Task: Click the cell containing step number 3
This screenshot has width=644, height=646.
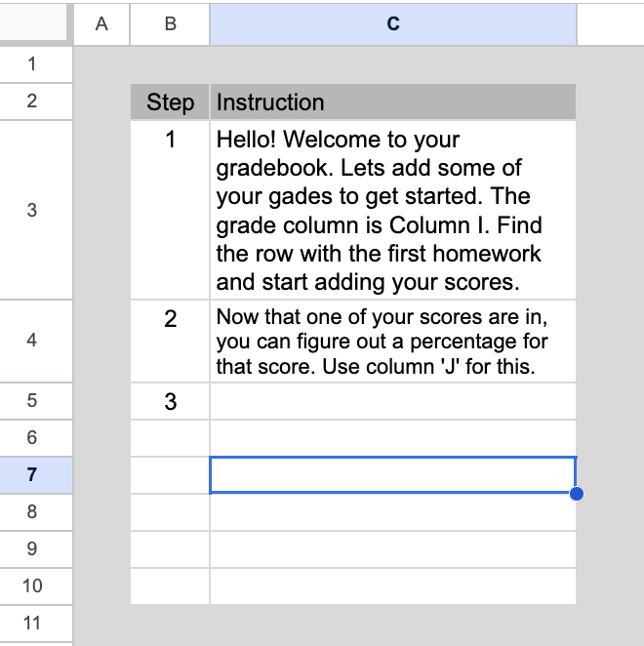Action: tap(170, 401)
